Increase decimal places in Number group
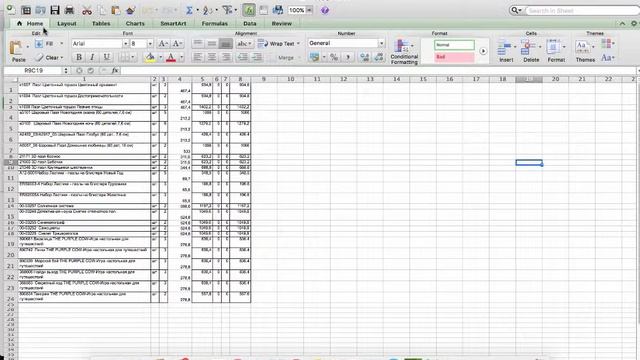Image resolution: width=640 pixels, height=360 pixels. (364, 57)
